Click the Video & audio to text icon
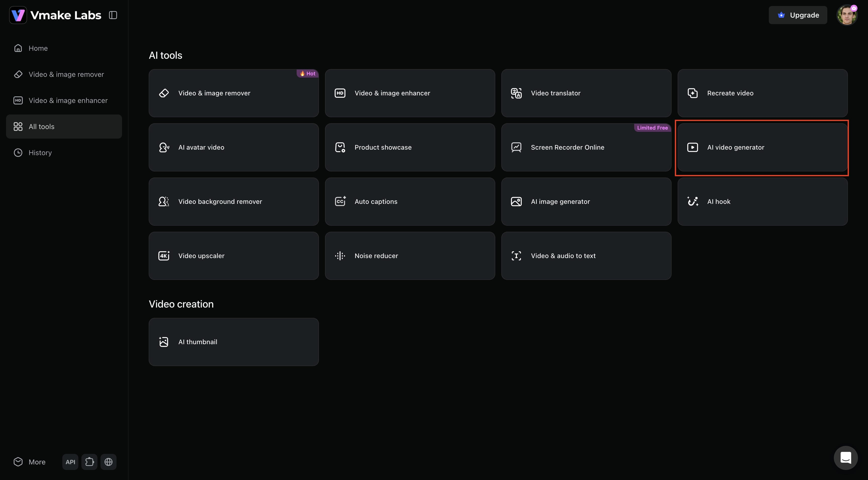 coord(516,256)
